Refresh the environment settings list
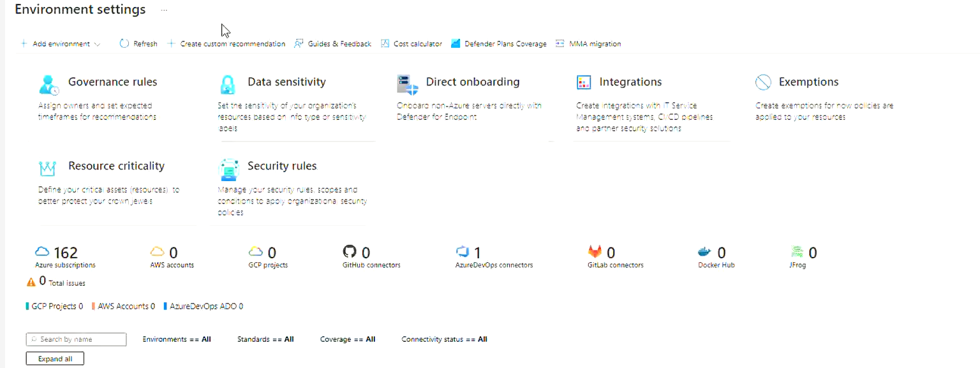 tap(138, 44)
